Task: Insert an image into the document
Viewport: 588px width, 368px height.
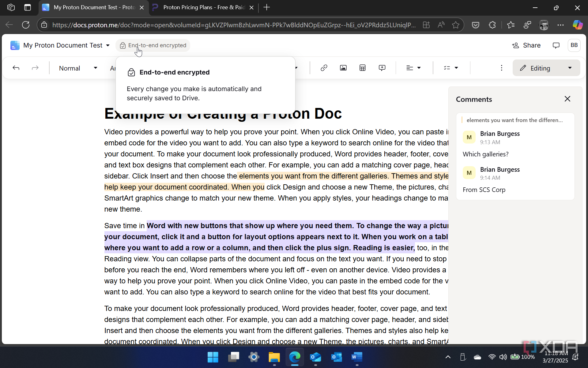Action: click(343, 68)
